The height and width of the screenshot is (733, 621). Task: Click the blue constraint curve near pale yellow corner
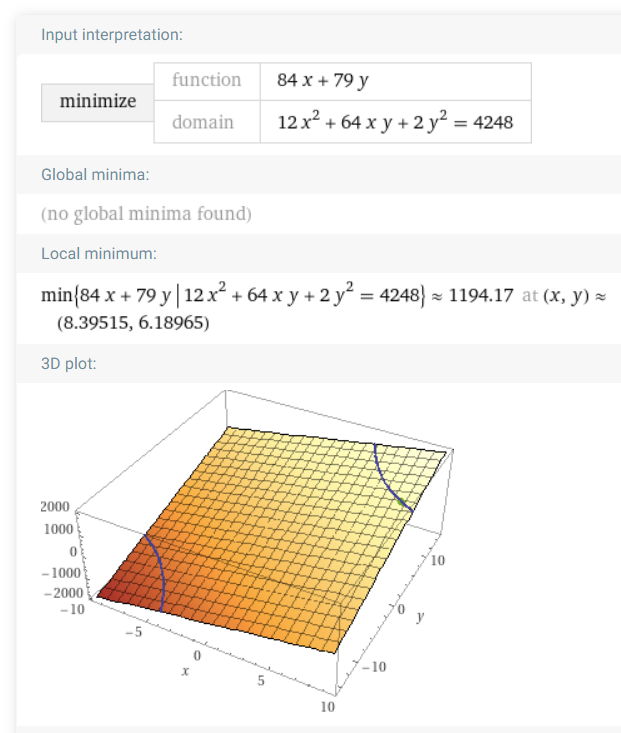386,479
